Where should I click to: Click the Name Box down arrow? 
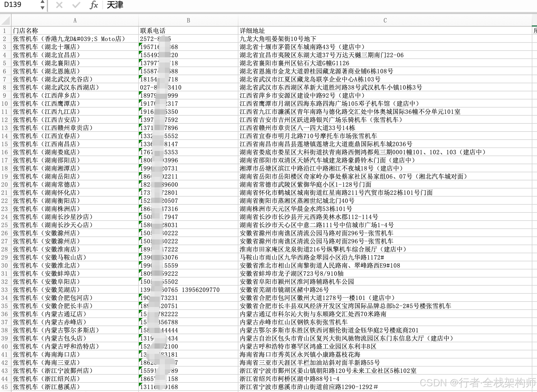click(43, 8)
